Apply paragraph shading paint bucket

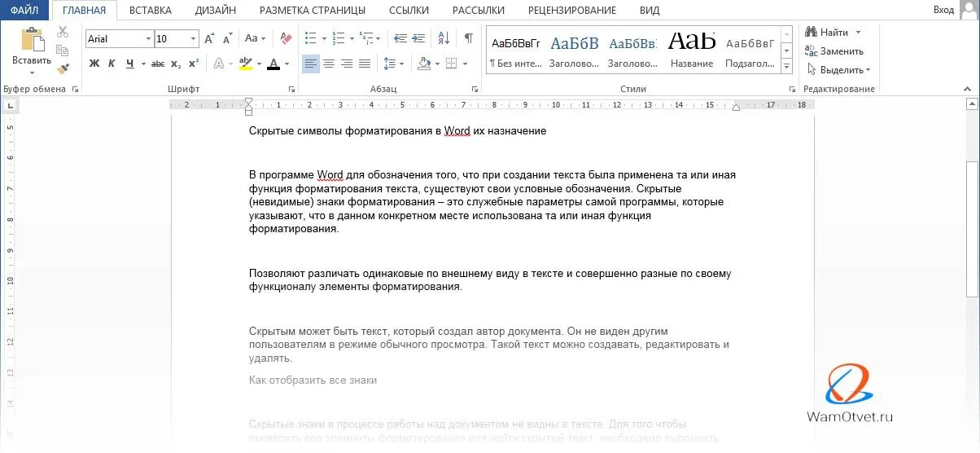423,64
